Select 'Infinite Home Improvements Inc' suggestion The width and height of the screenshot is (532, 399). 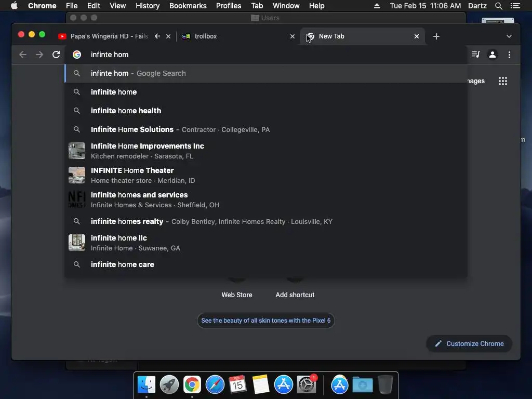[x=266, y=151]
